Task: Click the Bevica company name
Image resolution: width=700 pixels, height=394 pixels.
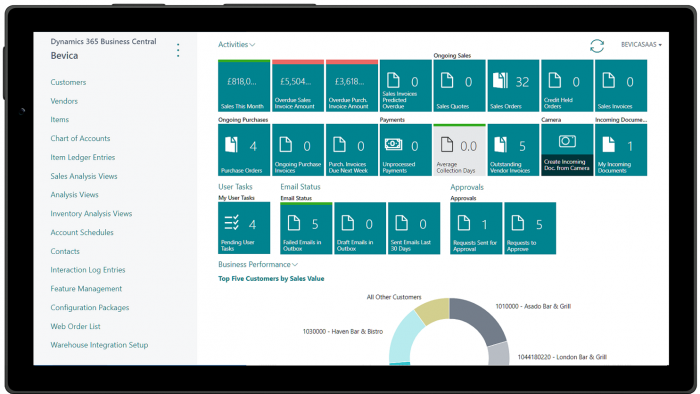Action: 64,56
